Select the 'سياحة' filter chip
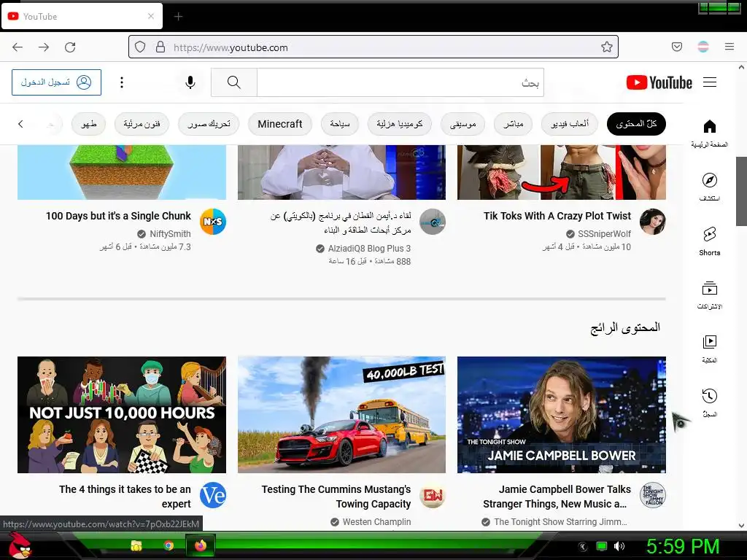Screen dimensions: 747x560 340,124
